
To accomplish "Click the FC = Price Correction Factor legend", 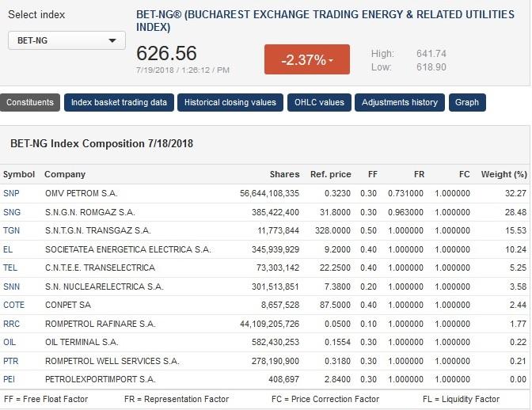I will (325, 399).
